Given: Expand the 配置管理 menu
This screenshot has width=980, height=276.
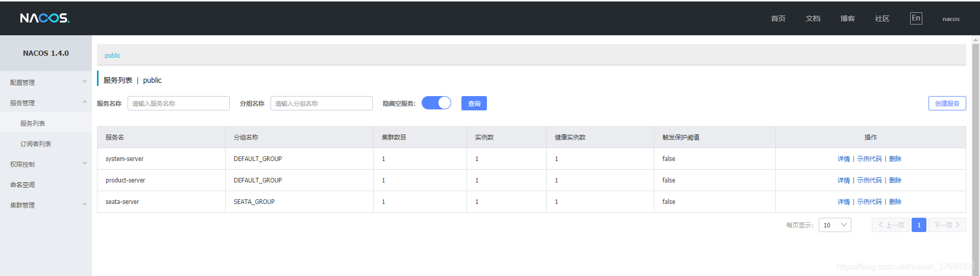Looking at the screenshot, I should (46, 82).
